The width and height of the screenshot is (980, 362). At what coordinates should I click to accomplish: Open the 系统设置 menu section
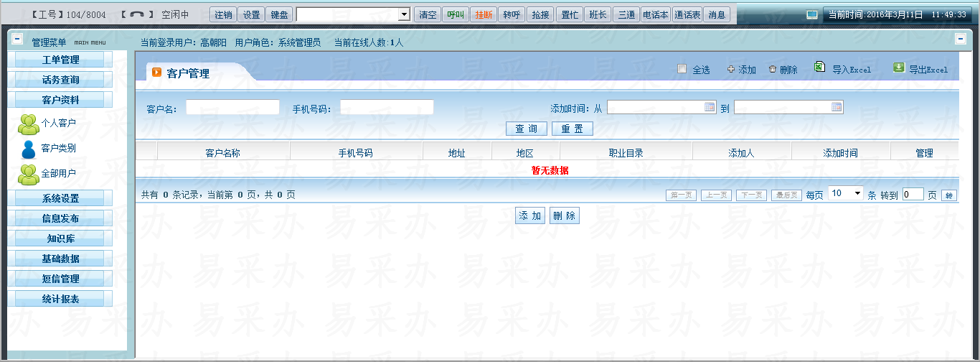pyautogui.click(x=60, y=198)
